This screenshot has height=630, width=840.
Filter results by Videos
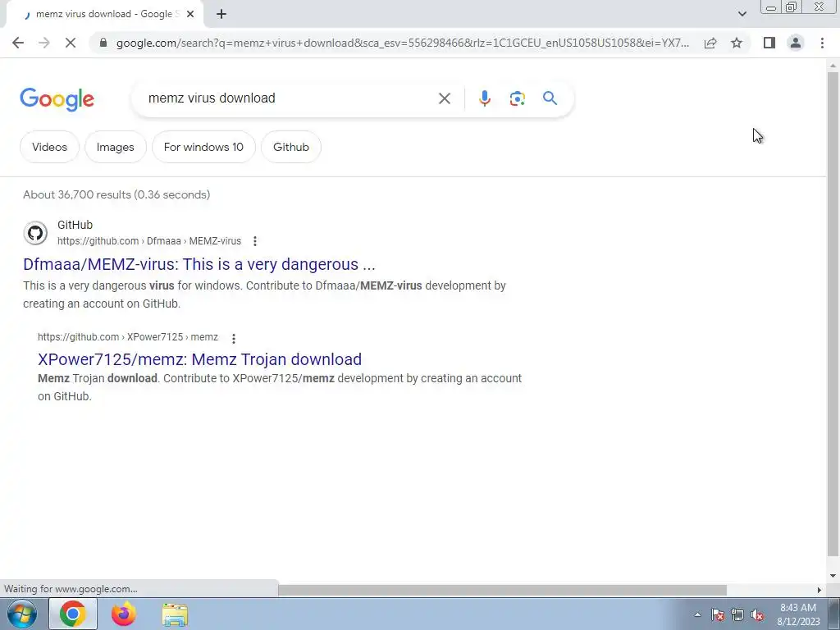(x=49, y=147)
